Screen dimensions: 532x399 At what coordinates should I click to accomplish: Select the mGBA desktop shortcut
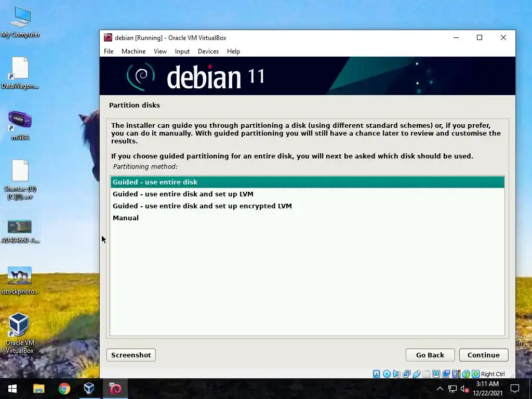[x=20, y=125]
